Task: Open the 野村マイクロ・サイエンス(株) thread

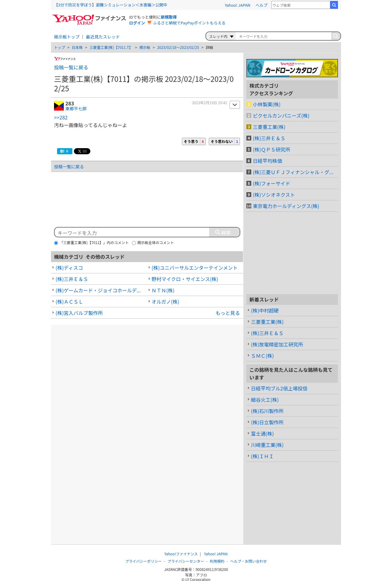Action: [185, 279]
